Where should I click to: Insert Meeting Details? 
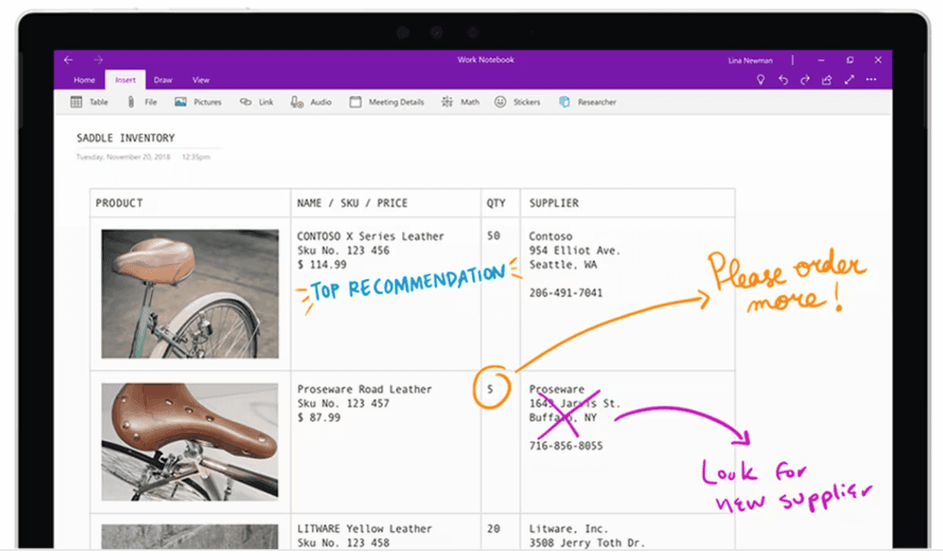pos(387,102)
